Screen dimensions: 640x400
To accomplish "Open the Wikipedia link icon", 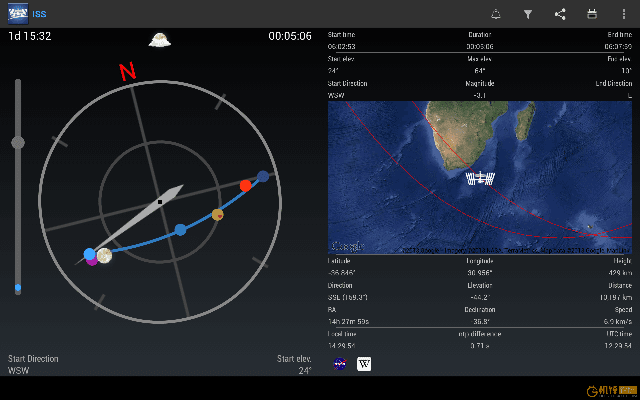I will [x=364, y=364].
